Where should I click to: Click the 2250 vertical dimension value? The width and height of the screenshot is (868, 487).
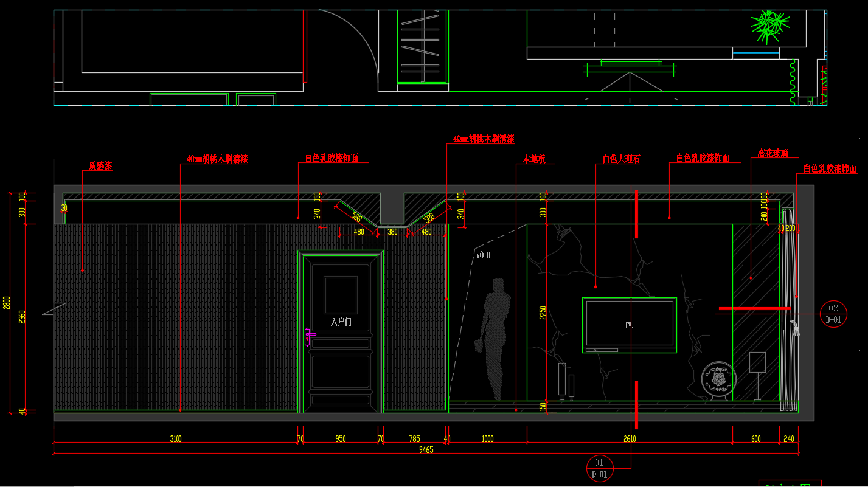(x=543, y=312)
